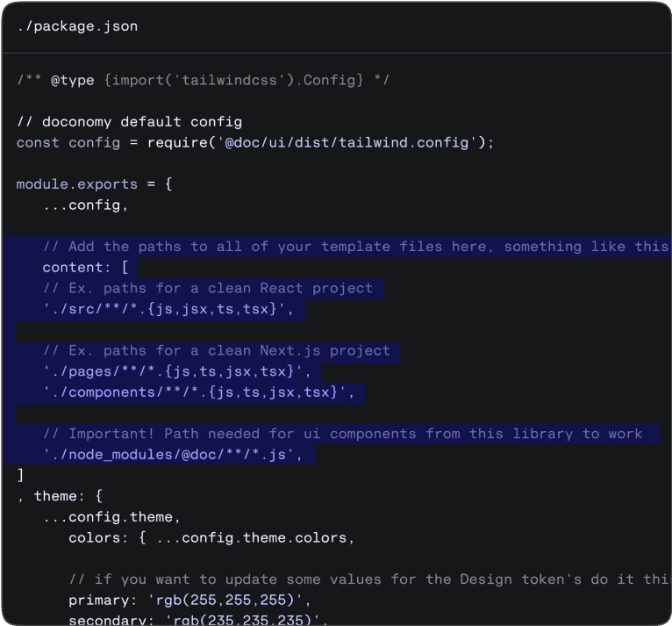Click the './src/**/*.{js,jsx,ts,tsx}' path string
The height and width of the screenshot is (626, 672).
(173, 309)
